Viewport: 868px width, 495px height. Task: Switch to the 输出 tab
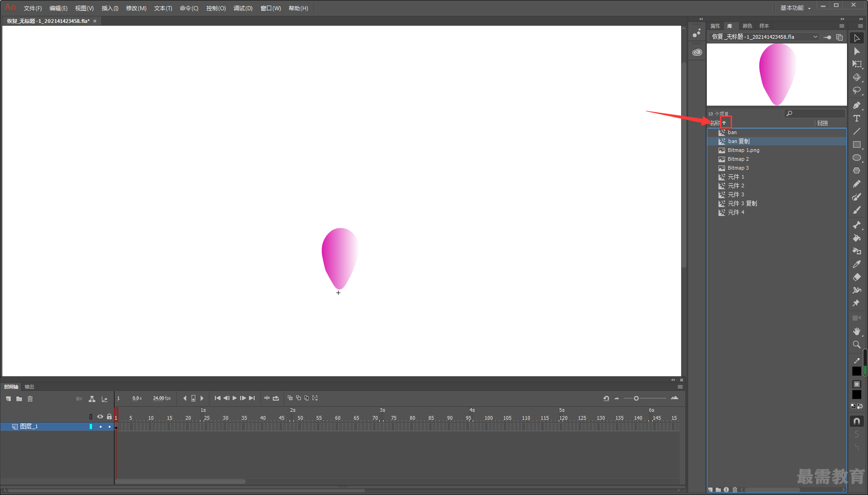29,387
